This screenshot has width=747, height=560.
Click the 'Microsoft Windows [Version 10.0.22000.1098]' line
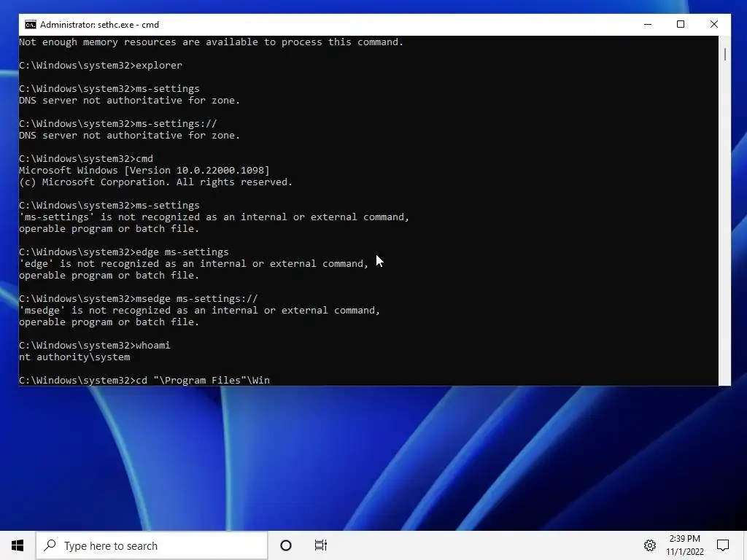click(144, 171)
